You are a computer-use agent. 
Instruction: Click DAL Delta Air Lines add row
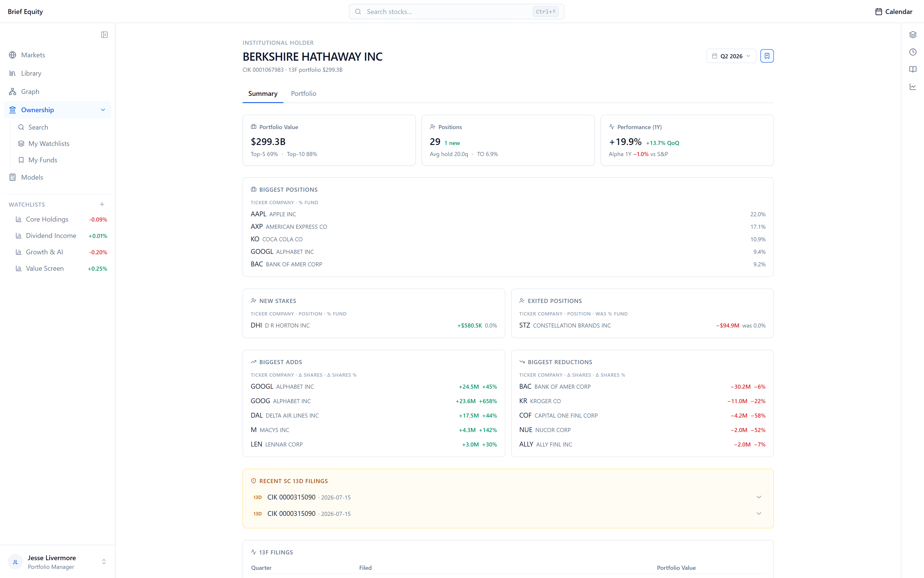coord(373,415)
